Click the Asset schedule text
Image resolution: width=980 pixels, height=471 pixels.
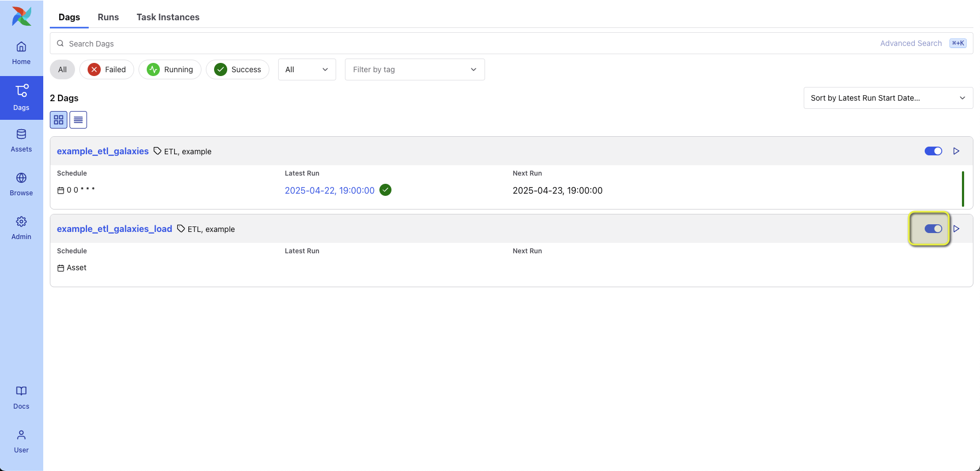(77, 268)
